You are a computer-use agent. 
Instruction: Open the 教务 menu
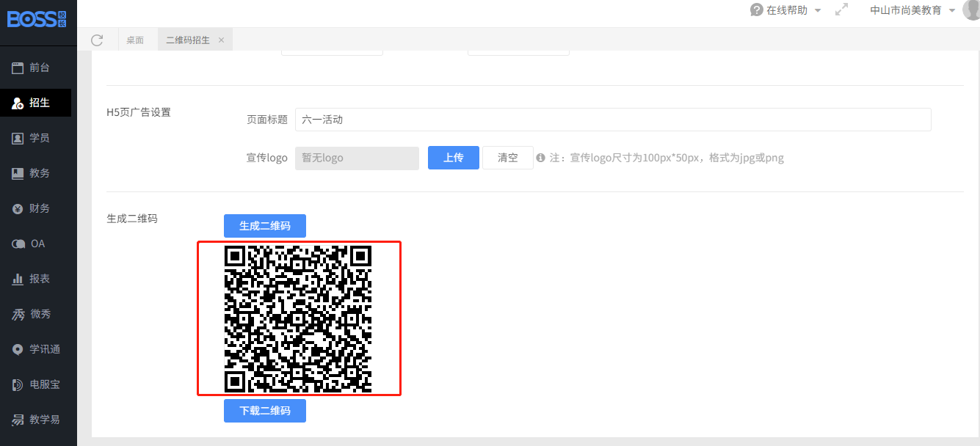[x=38, y=173]
